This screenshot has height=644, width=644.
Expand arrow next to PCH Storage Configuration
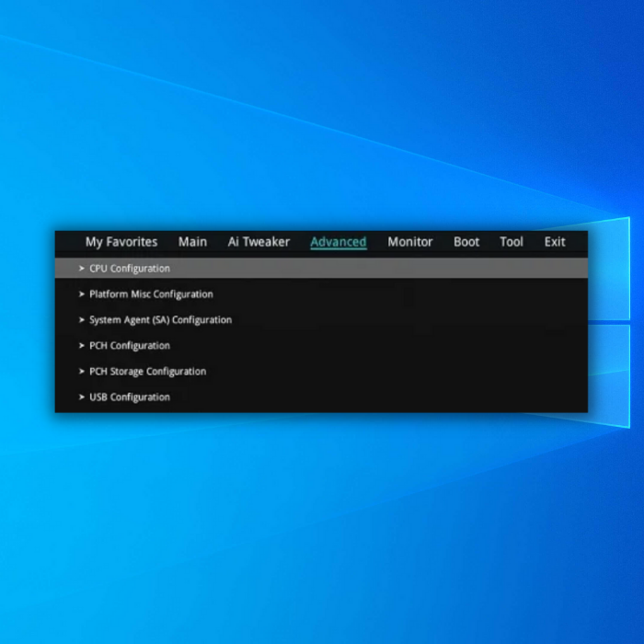[82, 372]
